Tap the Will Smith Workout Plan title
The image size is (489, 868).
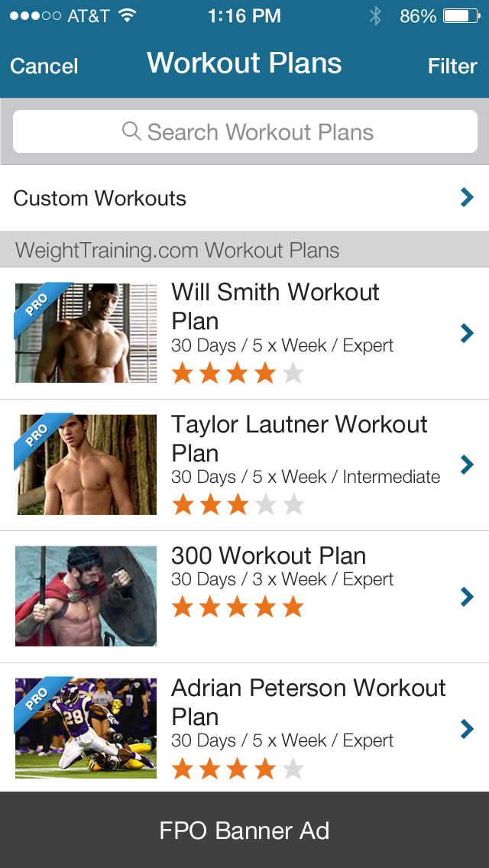click(x=275, y=306)
